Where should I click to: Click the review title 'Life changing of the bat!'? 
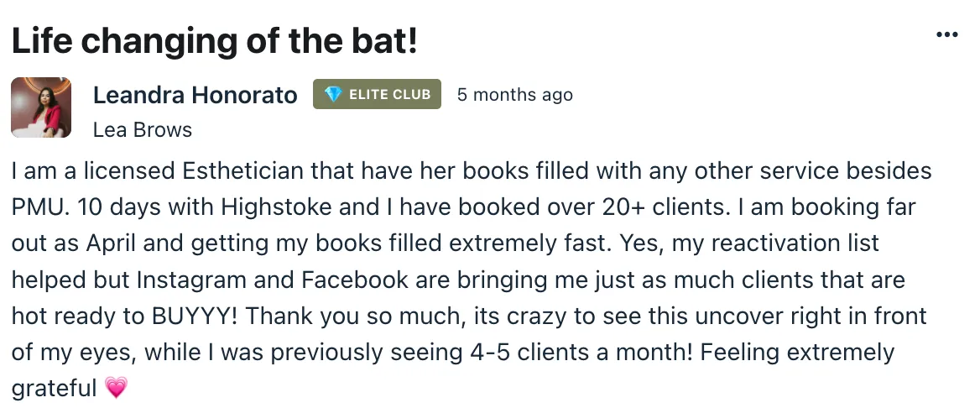coord(215,40)
